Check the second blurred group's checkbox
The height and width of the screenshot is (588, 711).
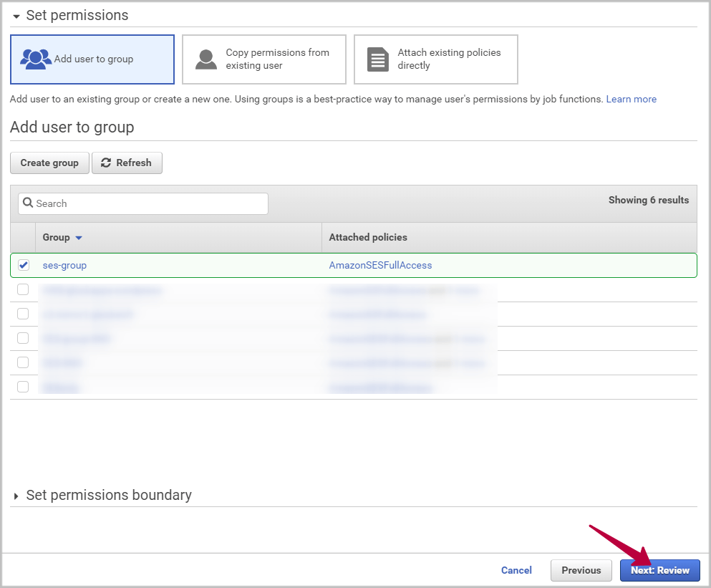click(x=23, y=314)
